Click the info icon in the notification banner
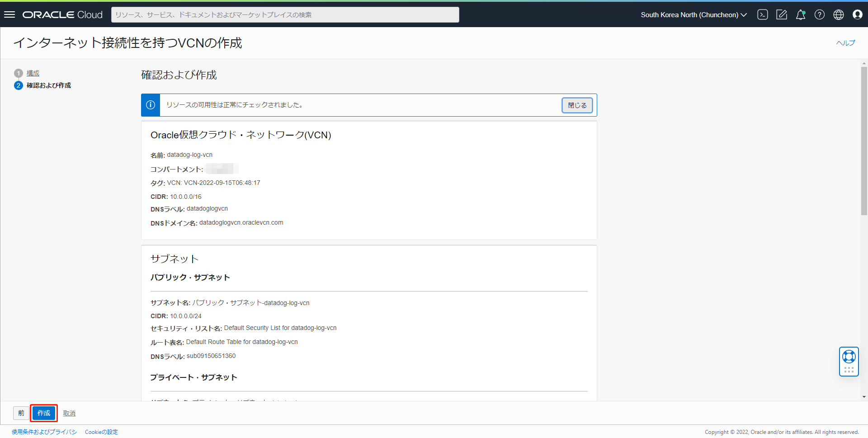Image resolution: width=868 pixels, height=438 pixels. (151, 105)
